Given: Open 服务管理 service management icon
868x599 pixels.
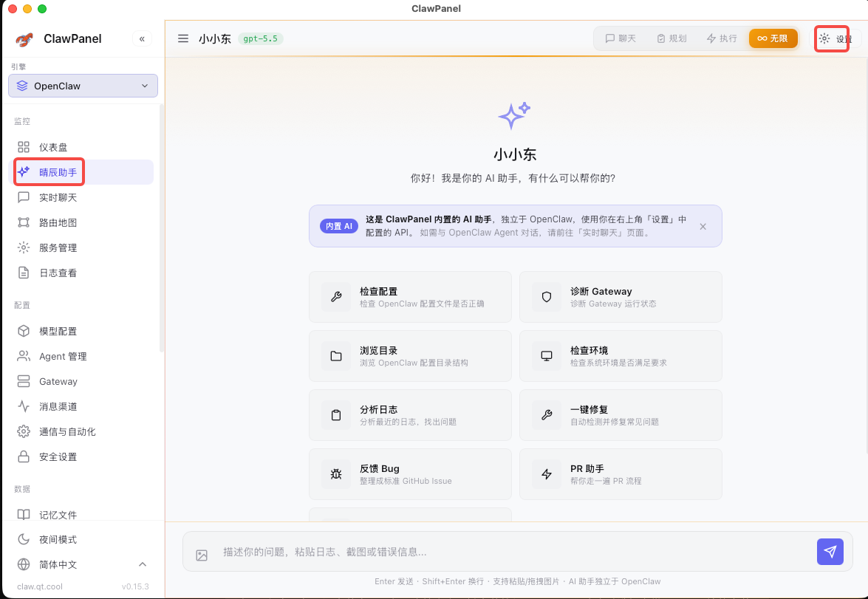Looking at the screenshot, I should click(x=23, y=247).
